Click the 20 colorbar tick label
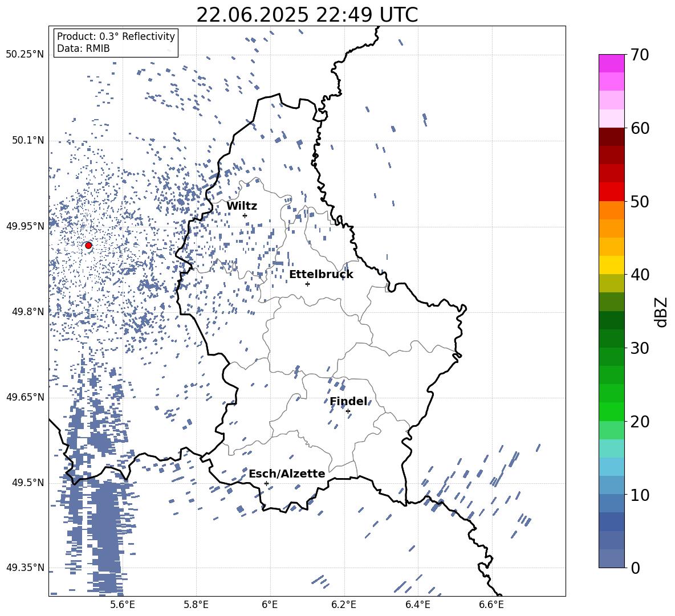 click(640, 422)
